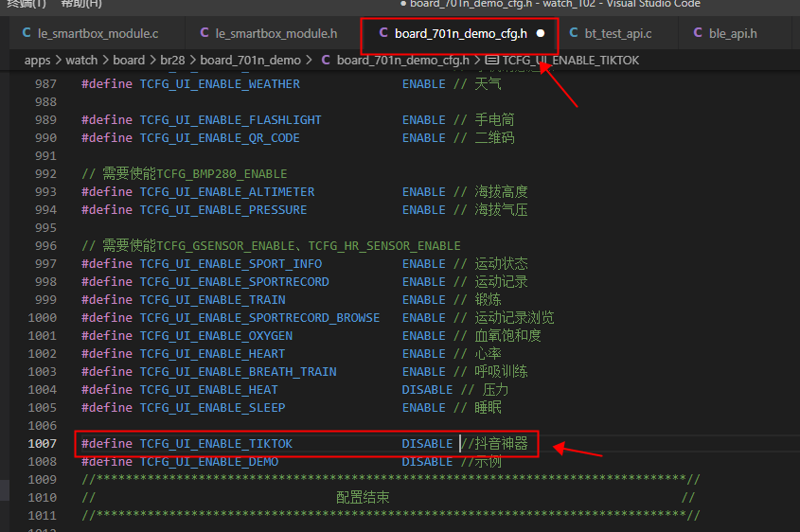This screenshot has width=800, height=532.
Task: Click DISABLE value on DEMO line
Action: click(x=427, y=462)
